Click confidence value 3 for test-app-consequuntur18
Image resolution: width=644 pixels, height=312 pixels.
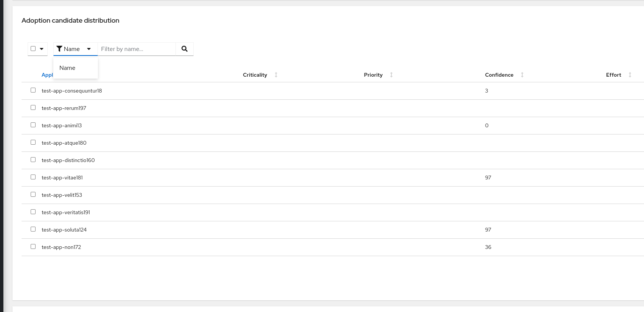point(487,91)
